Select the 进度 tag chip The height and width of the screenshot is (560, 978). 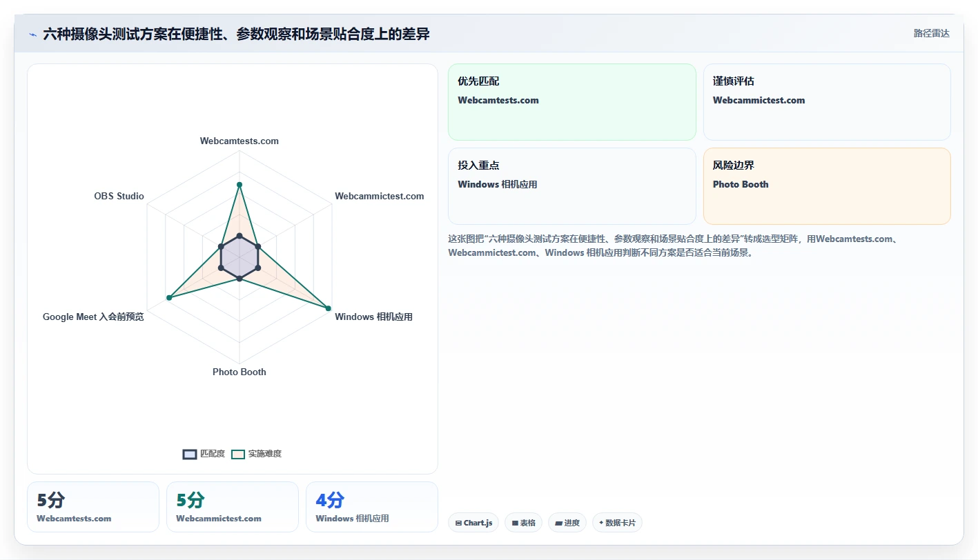[x=567, y=523]
